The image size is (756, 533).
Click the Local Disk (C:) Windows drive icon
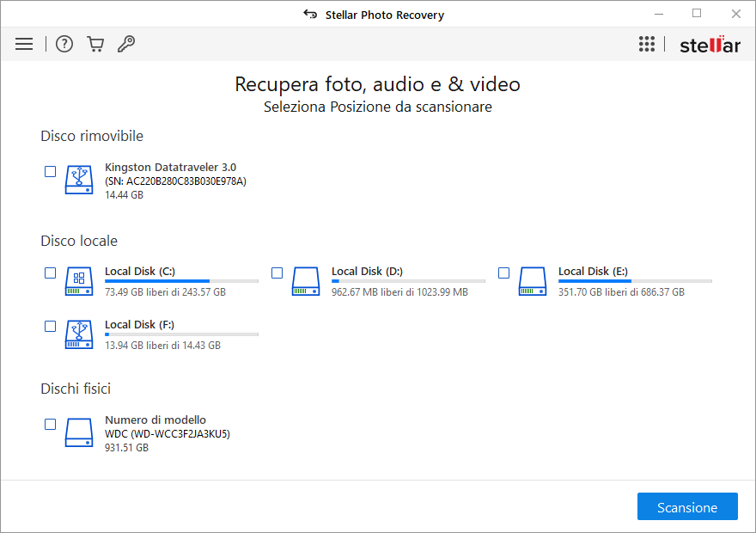[x=79, y=282]
